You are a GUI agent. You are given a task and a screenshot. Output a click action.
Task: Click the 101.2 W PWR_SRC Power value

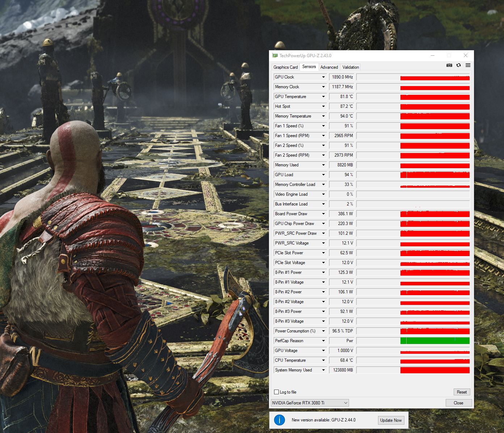point(341,233)
